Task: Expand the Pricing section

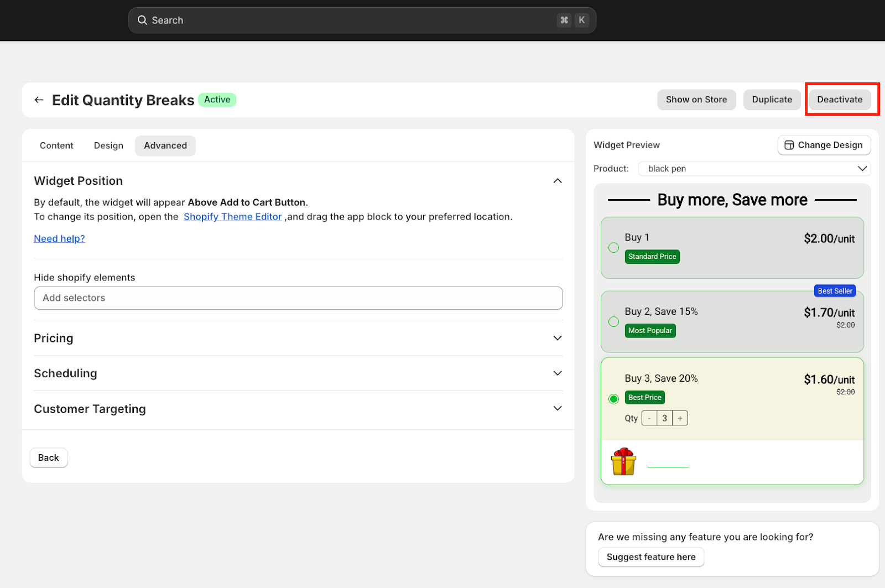Action: tap(557, 338)
